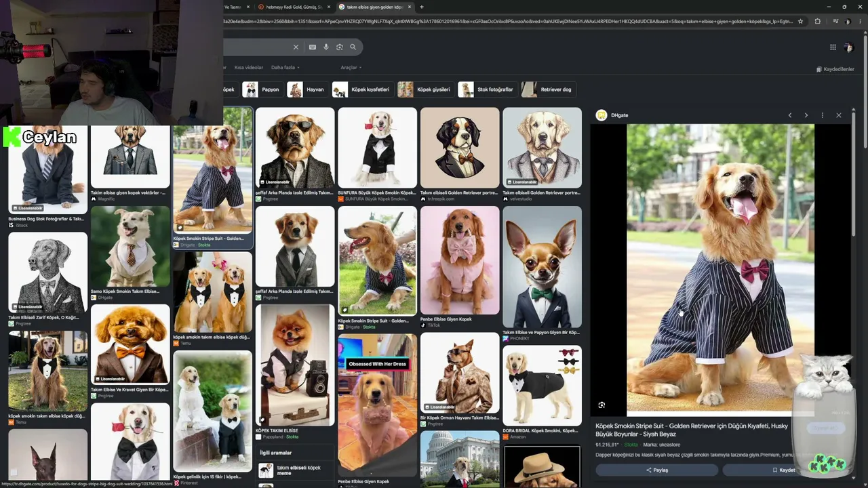The width and height of the screenshot is (868, 488).
Task: Open the sunglasses dog in suit thumbnail
Action: tap(295, 148)
